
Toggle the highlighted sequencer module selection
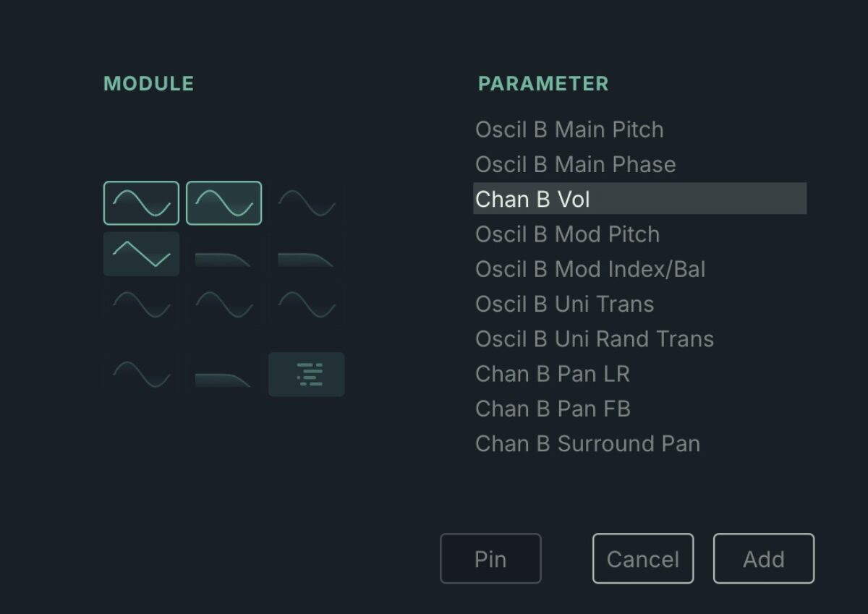(306, 374)
